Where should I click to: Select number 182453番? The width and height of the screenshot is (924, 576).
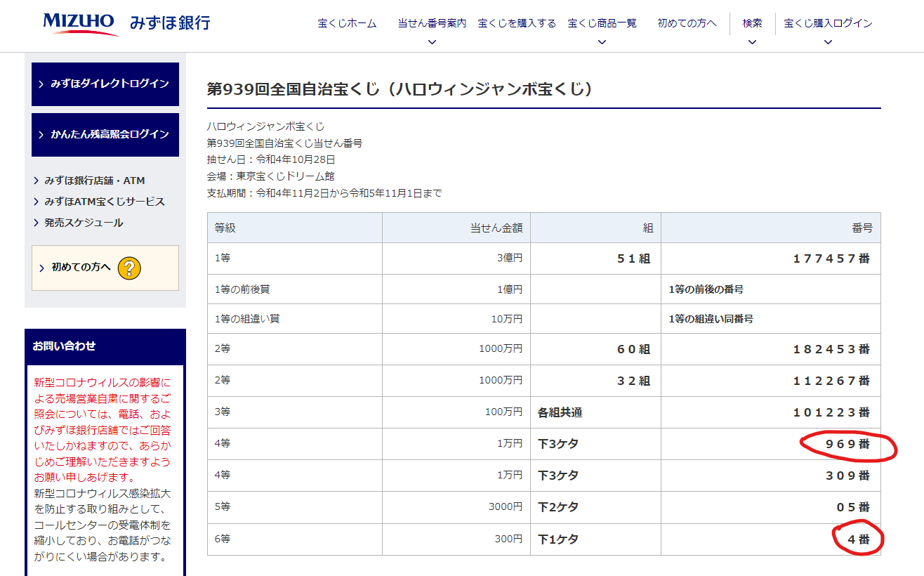coord(831,349)
